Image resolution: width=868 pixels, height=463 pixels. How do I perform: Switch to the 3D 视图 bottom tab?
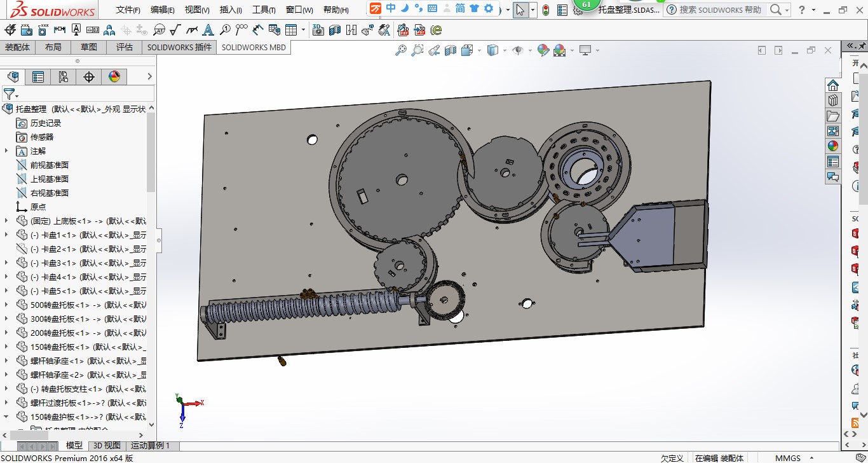point(106,445)
